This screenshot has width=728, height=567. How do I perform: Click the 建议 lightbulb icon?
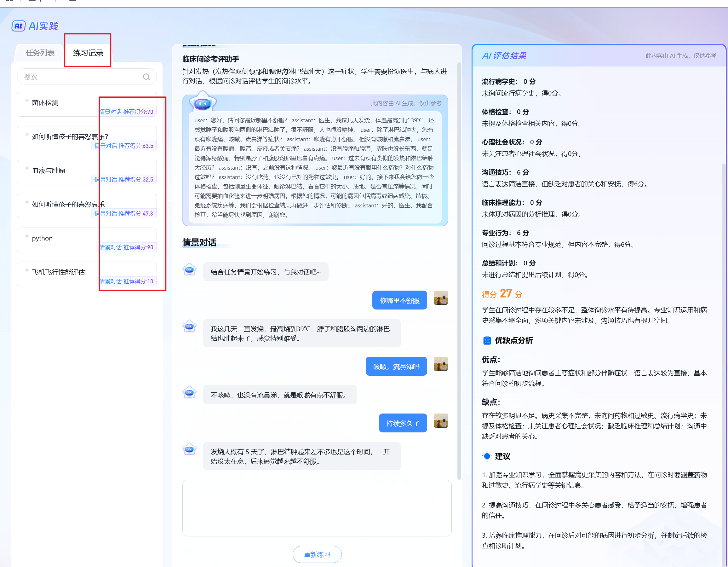487,456
